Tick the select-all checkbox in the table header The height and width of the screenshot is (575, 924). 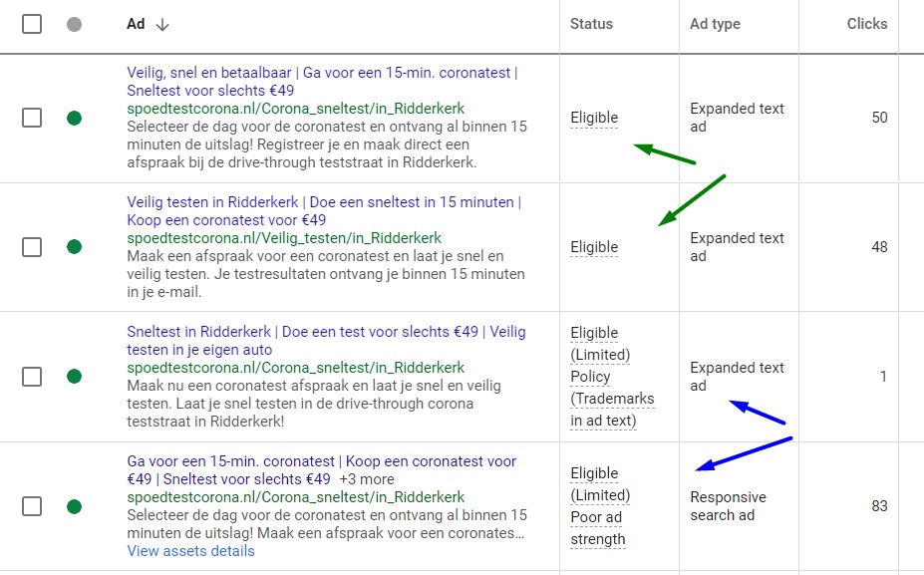point(32,24)
